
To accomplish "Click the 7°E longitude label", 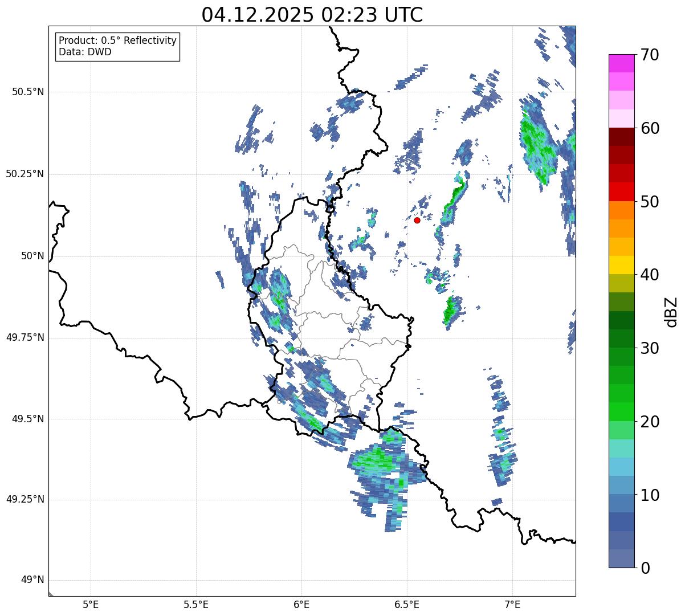I will tap(512, 604).
